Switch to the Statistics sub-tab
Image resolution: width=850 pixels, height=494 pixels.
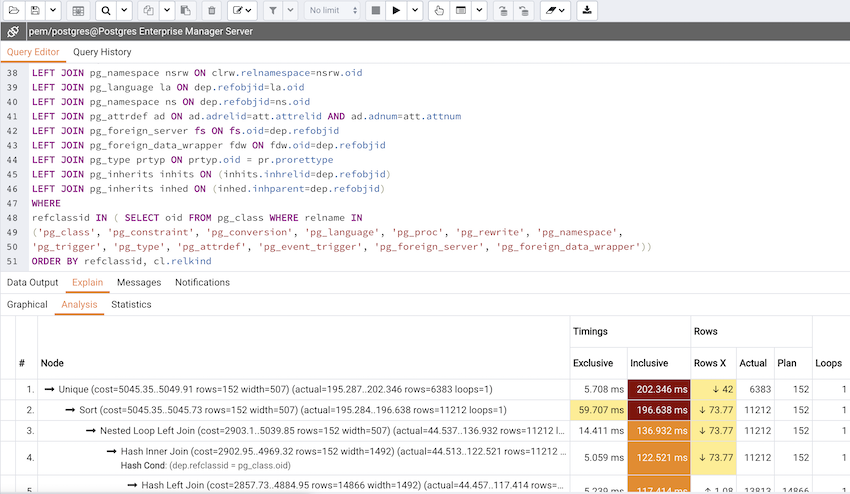coord(131,305)
